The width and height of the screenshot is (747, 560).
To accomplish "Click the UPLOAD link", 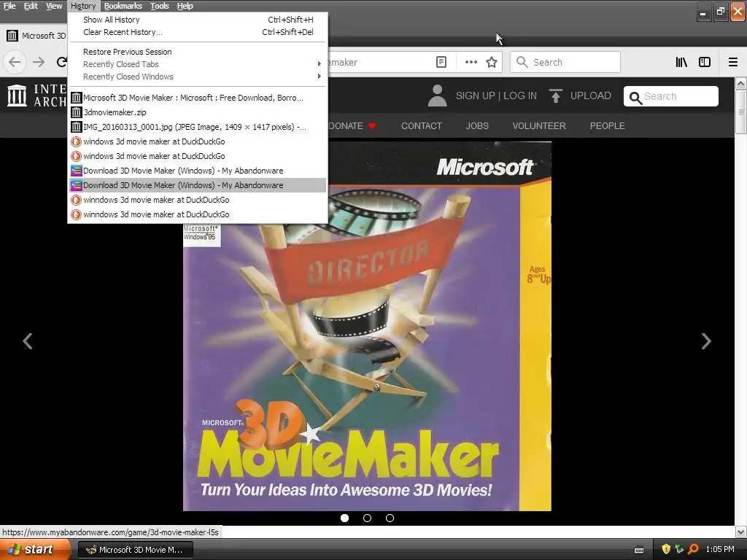I will 591,96.
